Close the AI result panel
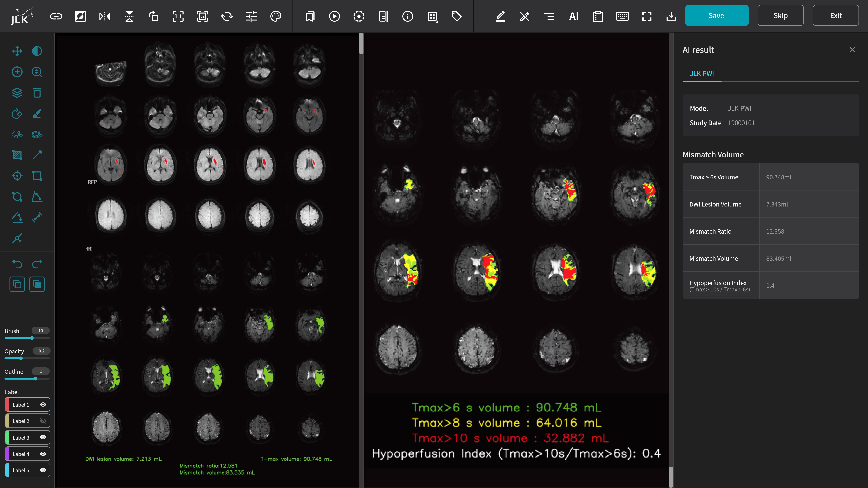The height and width of the screenshot is (488, 868). pos(852,50)
